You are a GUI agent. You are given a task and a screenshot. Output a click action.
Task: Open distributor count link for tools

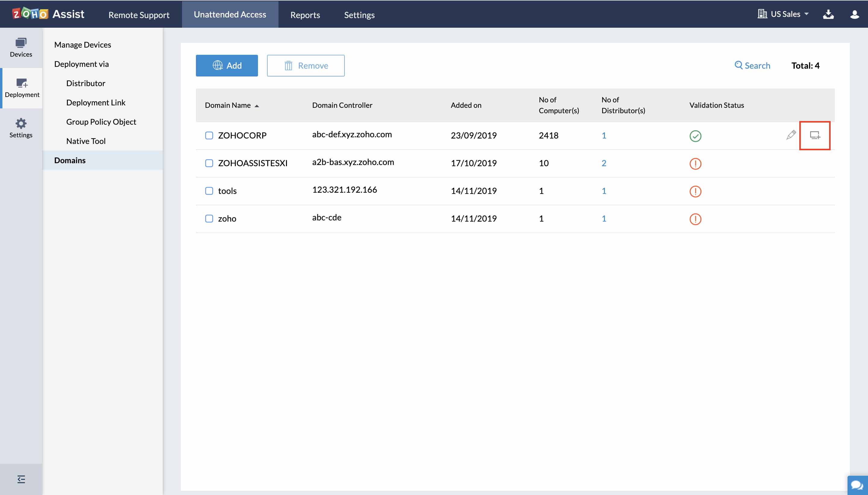pos(604,191)
